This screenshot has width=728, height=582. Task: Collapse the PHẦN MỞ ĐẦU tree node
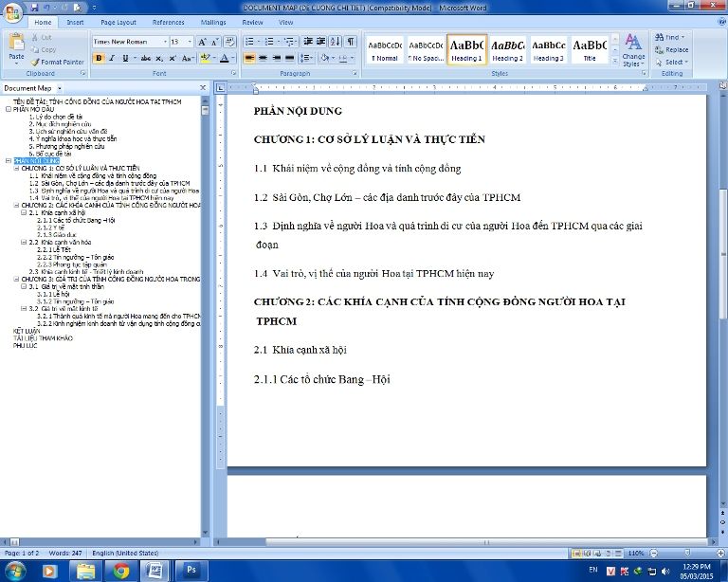pyautogui.click(x=9, y=109)
